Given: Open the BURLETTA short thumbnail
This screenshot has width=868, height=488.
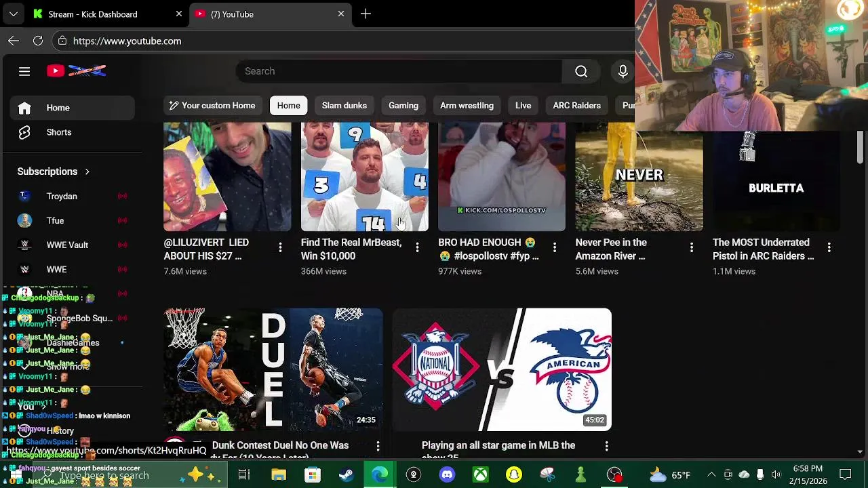Looking at the screenshot, I should [x=776, y=182].
